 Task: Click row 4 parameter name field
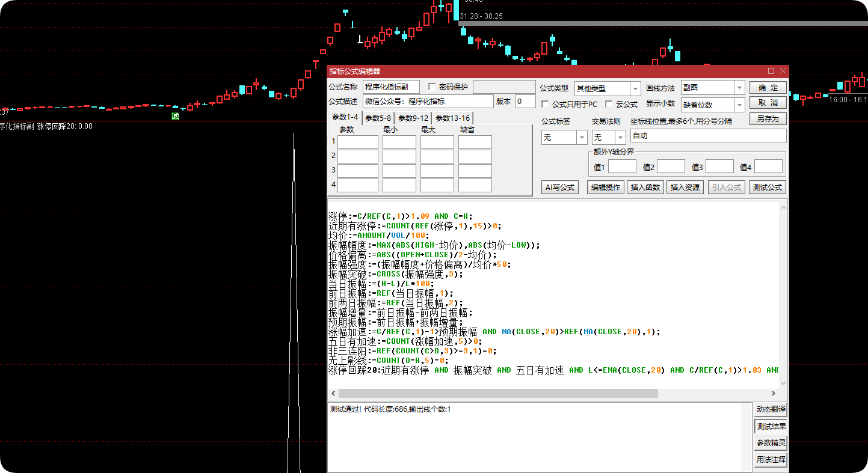(358, 185)
